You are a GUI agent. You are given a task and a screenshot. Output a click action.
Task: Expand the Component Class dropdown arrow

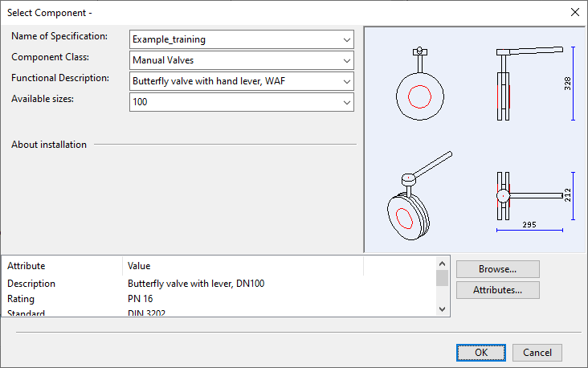346,60
